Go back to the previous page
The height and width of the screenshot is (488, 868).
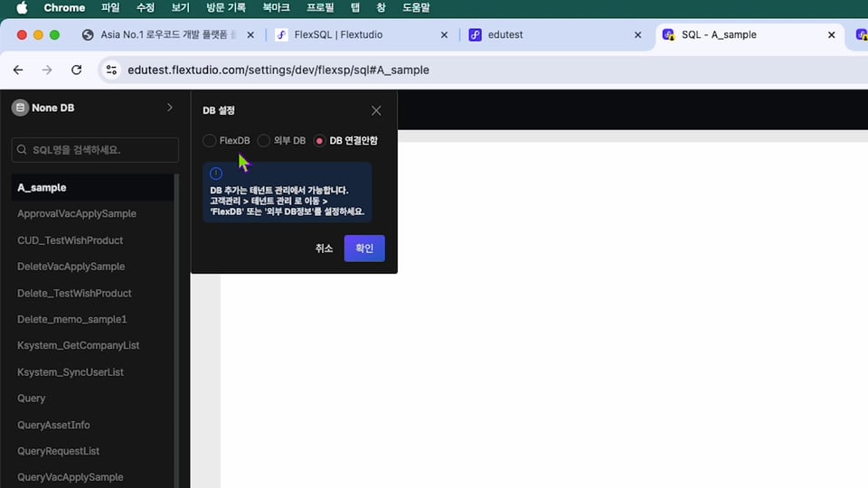point(18,70)
